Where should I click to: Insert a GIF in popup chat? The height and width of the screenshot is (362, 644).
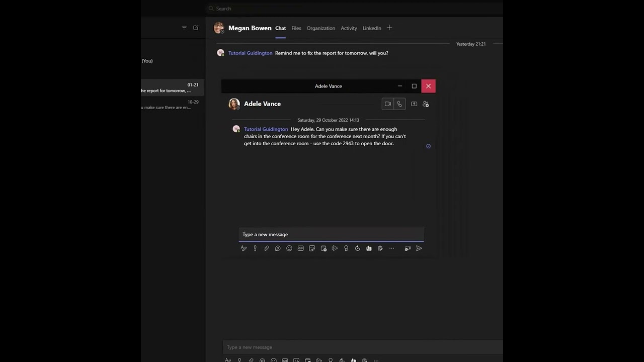pos(301,248)
